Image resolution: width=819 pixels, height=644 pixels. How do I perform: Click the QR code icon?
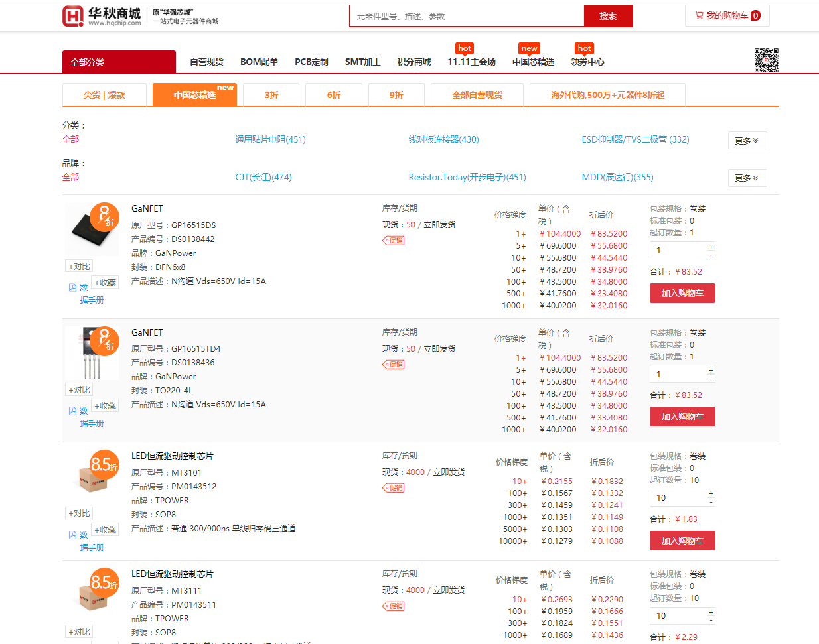click(766, 60)
